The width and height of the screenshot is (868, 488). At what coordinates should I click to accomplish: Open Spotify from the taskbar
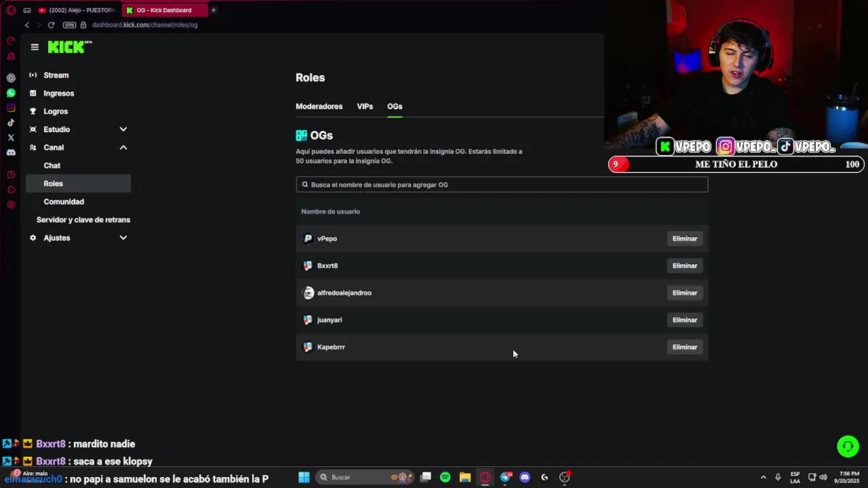tap(445, 477)
